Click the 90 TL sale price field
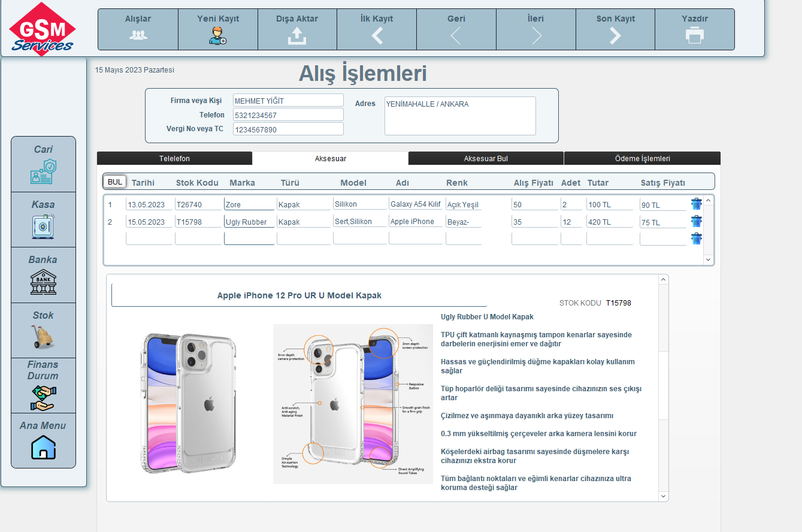Viewport: 802px width, 532px height. tap(663, 204)
